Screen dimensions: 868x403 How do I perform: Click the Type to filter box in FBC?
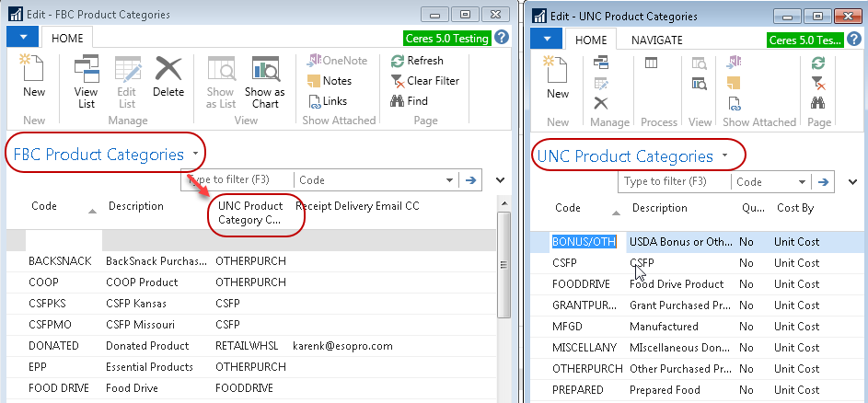click(237, 180)
